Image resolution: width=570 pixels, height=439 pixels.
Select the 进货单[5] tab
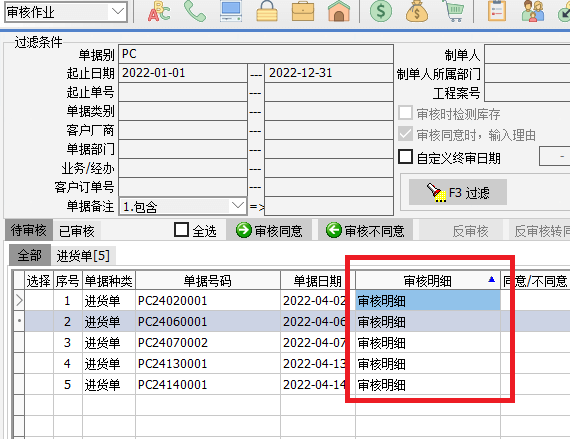tap(83, 255)
